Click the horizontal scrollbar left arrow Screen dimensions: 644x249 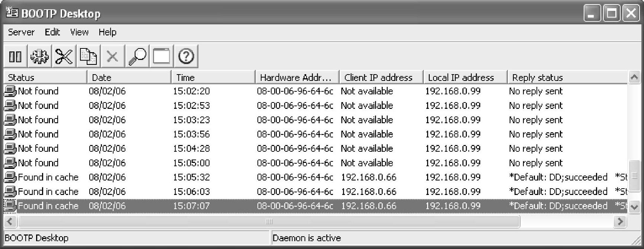10,221
